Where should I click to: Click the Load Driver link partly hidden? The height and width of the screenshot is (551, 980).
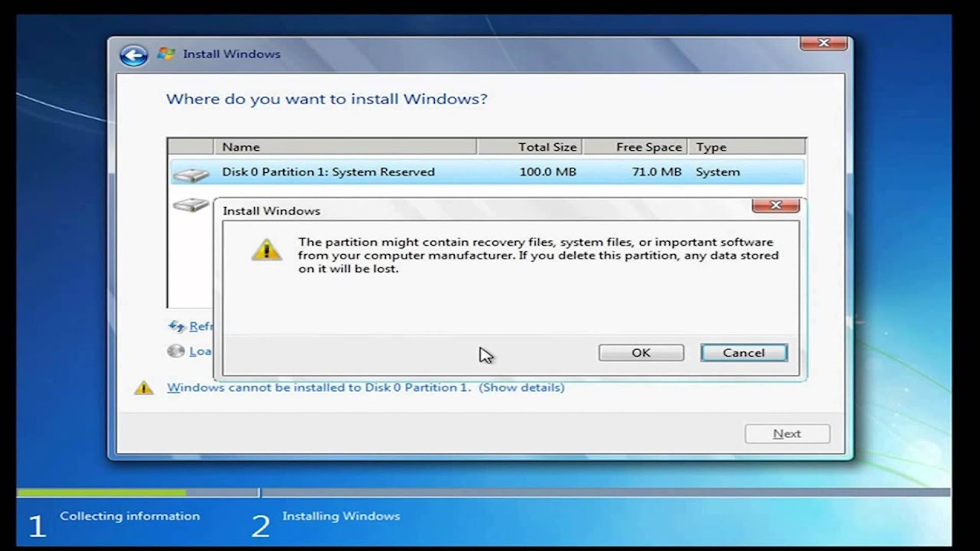coord(201,351)
